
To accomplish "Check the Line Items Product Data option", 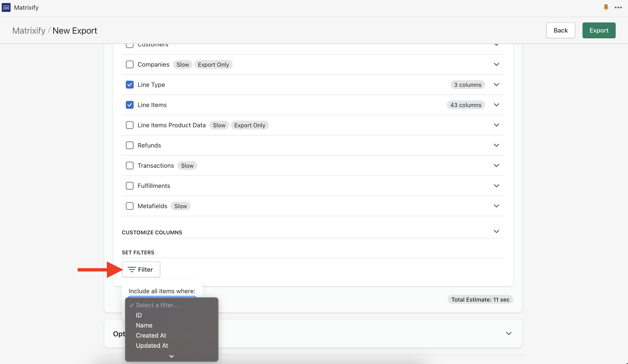I will pyautogui.click(x=130, y=125).
